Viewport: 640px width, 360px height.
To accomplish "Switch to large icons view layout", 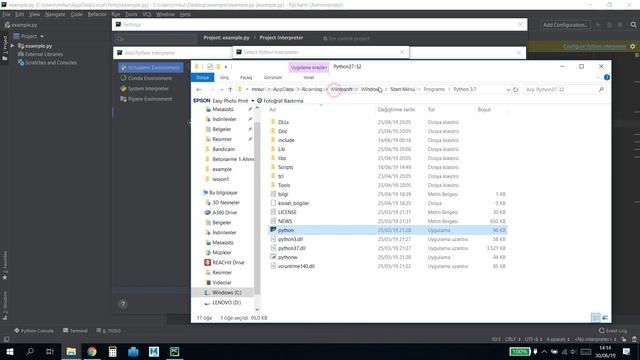I will [605, 318].
